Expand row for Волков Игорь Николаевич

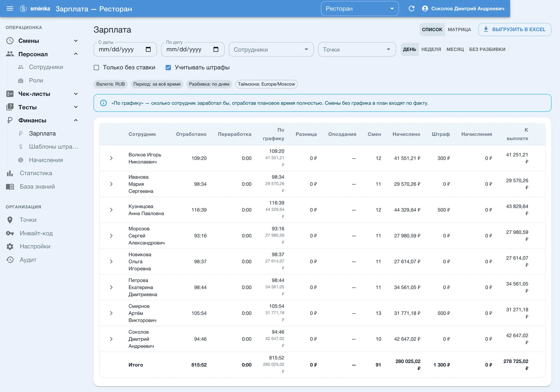[111, 158]
